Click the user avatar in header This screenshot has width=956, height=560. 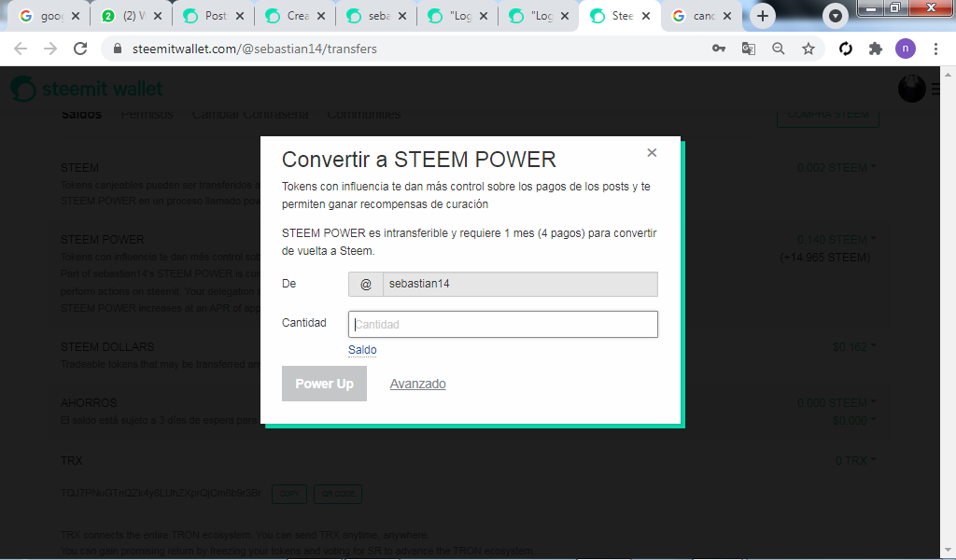pyautogui.click(x=911, y=89)
